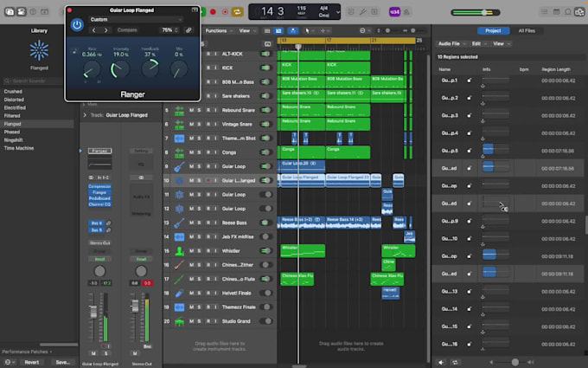
Task: Toggle the Library panel icon in toolbar
Action: pos(10,12)
